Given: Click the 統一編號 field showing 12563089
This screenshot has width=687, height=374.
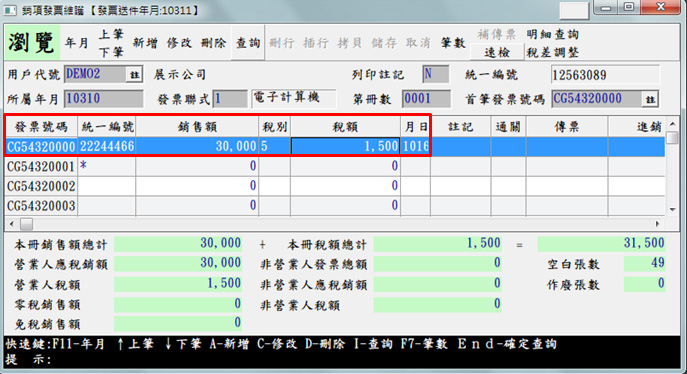Looking at the screenshot, I should [x=605, y=75].
